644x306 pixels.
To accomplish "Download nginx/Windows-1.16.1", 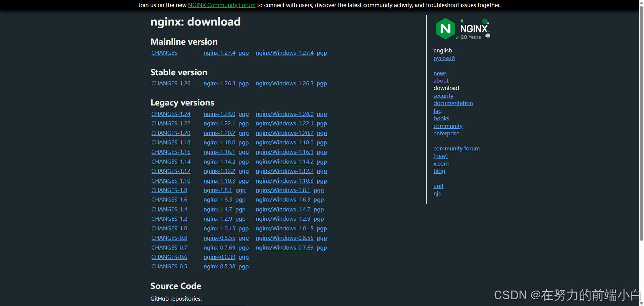I will [x=285, y=152].
